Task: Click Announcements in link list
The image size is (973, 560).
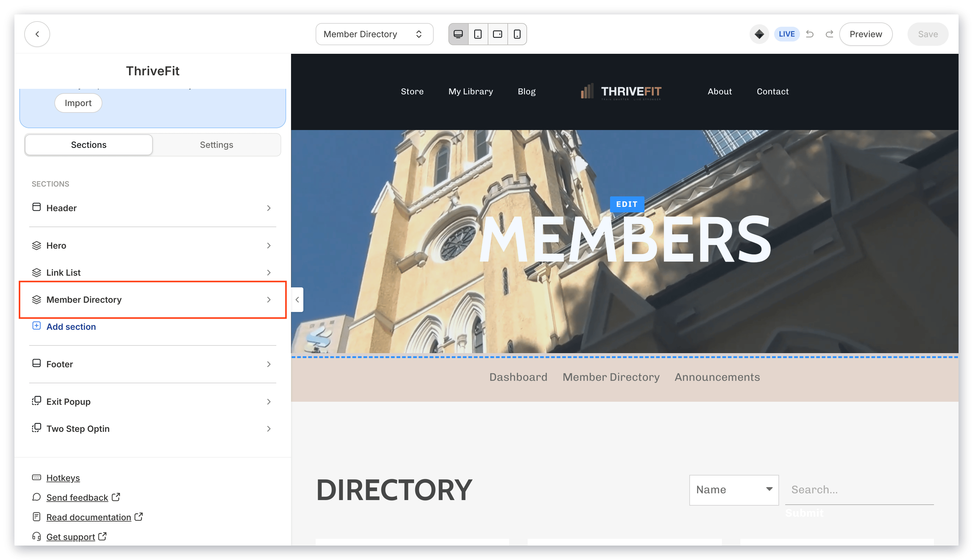Action: click(x=717, y=377)
